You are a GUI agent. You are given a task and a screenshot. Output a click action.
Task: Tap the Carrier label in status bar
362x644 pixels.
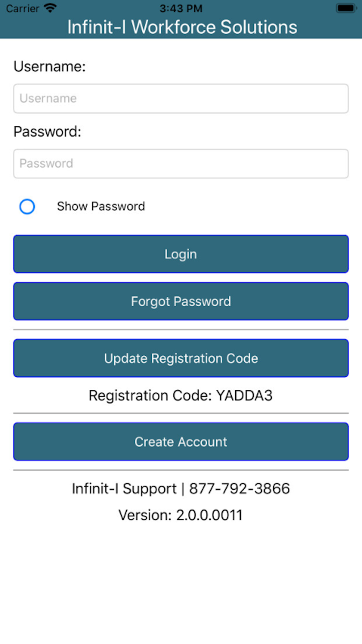pyautogui.click(x=22, y=8)
